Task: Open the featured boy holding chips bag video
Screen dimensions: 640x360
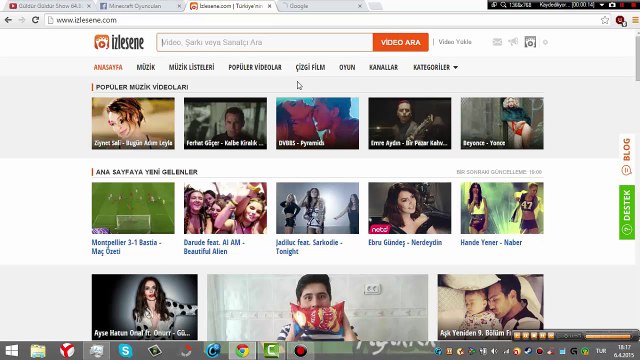Action: pyautogui.click(x=318, y=307)
